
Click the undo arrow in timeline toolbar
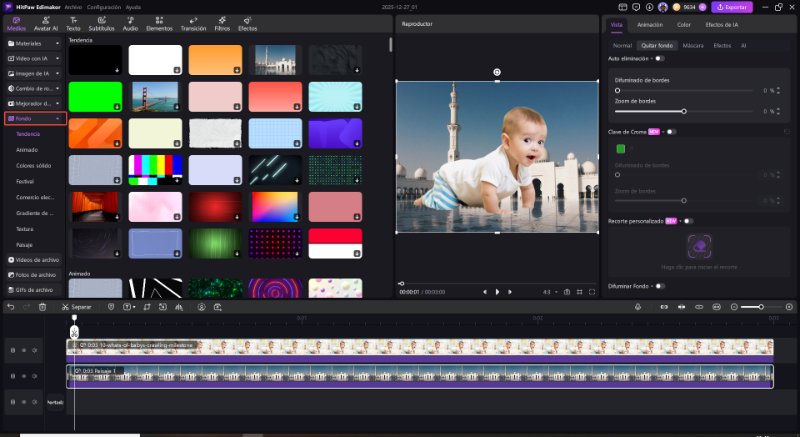[10, 307]
